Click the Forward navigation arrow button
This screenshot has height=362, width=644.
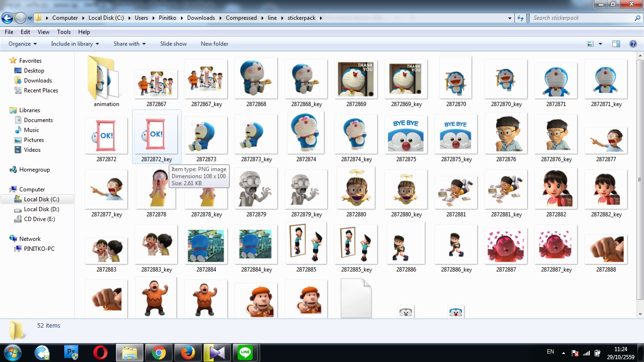pos(20,18)
